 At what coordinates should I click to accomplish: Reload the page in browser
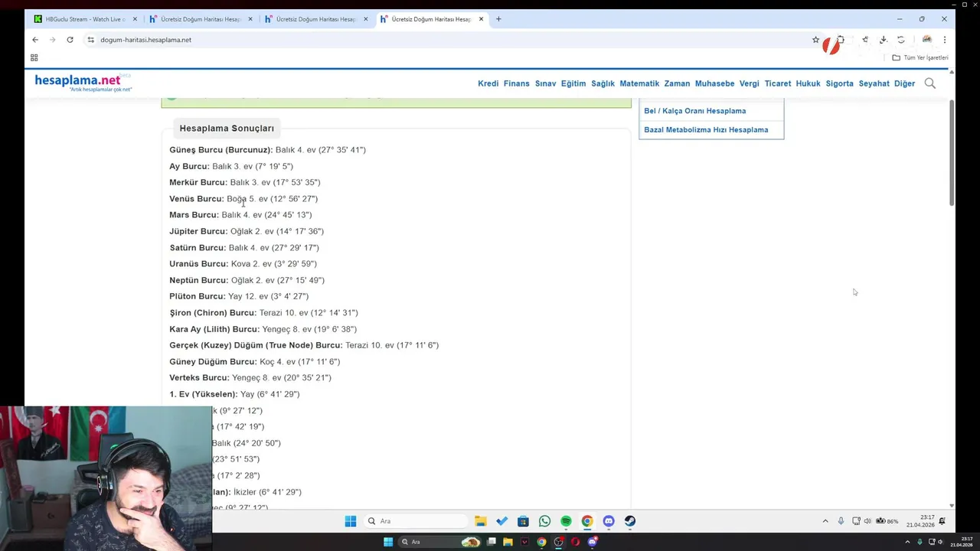70,40
